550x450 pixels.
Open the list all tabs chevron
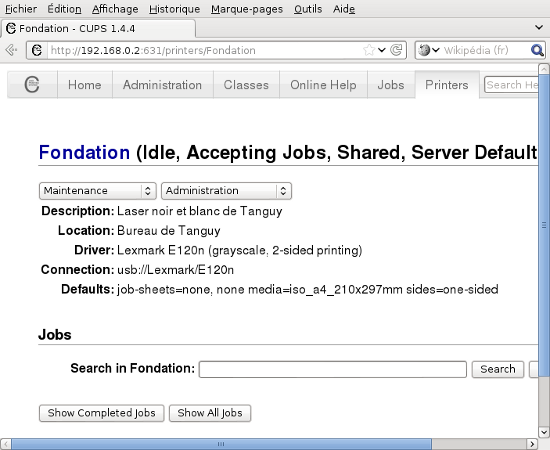coord(539,27)
